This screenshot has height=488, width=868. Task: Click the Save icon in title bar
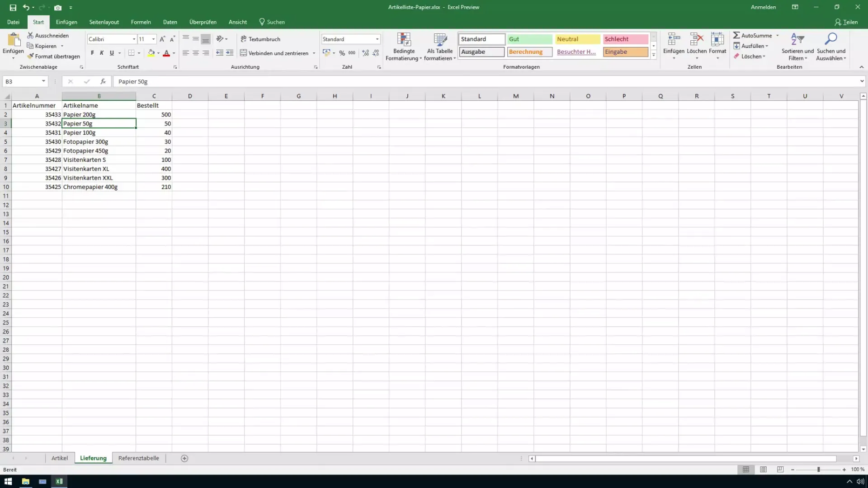click(13, 7)
